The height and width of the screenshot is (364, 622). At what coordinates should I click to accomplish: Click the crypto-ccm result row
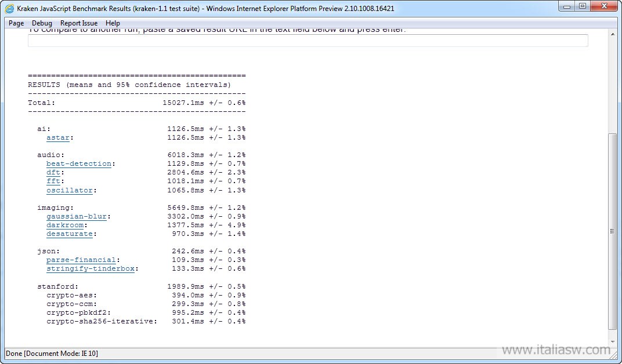click(146, 304)
